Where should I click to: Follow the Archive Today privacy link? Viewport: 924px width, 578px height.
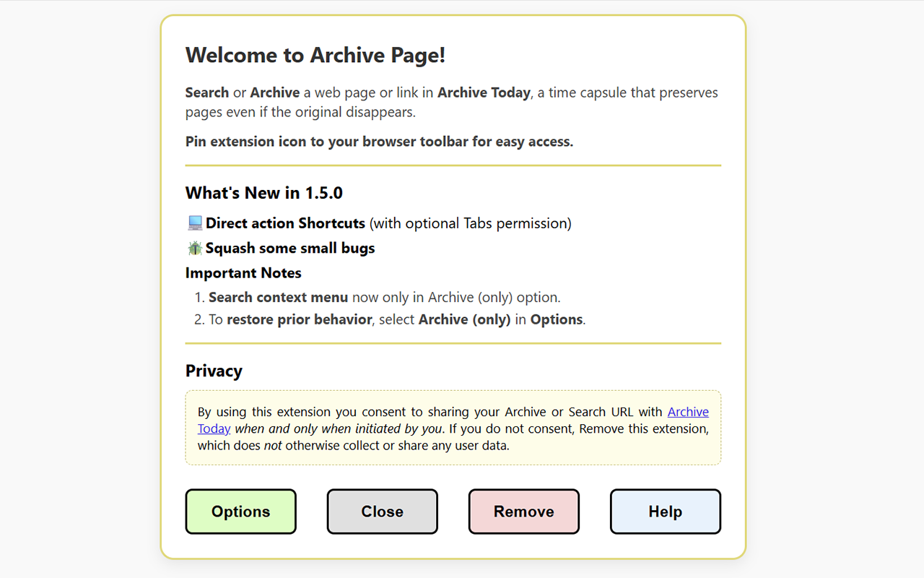688,412
